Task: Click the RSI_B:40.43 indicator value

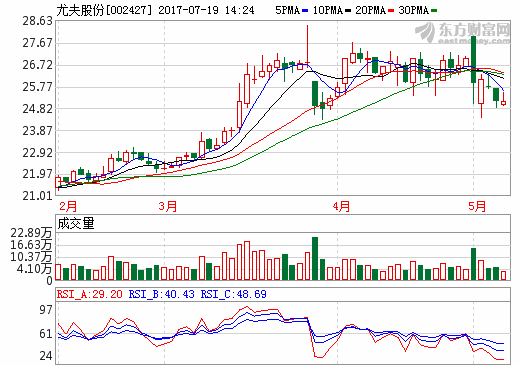Action: click(x=162, y=294)
